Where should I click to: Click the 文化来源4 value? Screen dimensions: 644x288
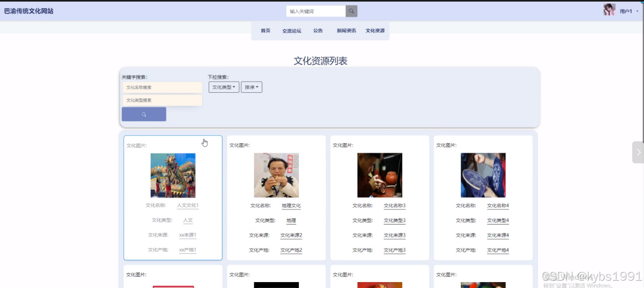[x=498, y=236]
